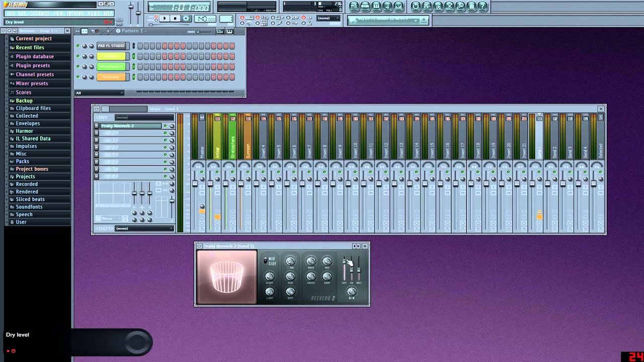Open the FILE menu

click(x=11, y=14)
